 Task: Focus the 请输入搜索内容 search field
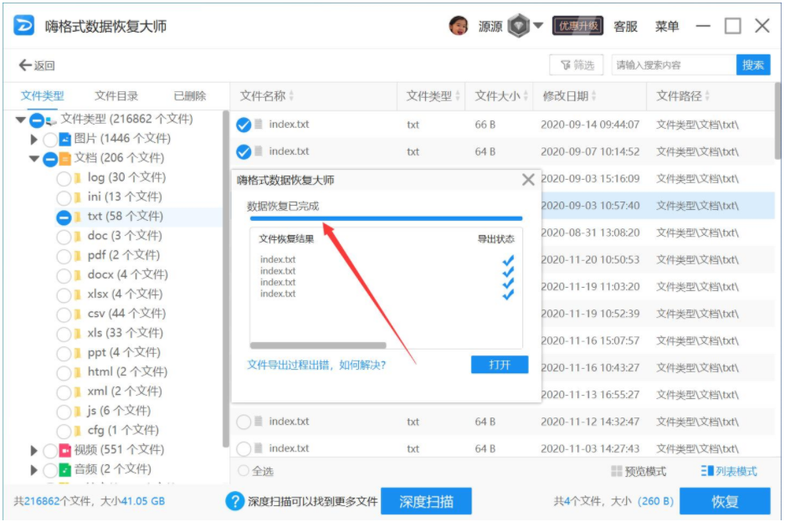point(674,65)
